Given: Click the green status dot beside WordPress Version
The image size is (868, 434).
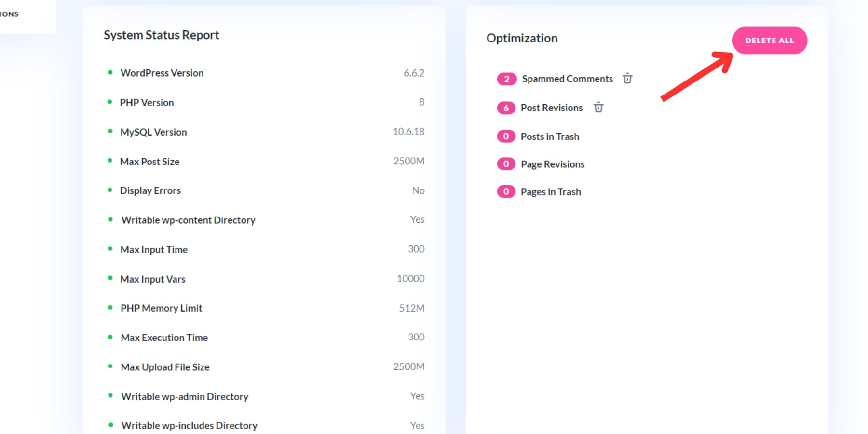Looking at the screenshot, I should tap(110, 72).
